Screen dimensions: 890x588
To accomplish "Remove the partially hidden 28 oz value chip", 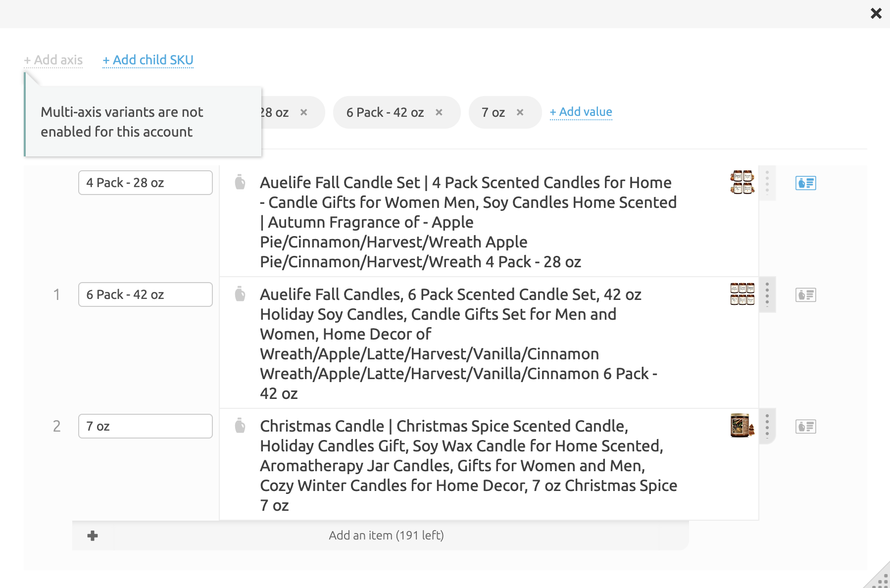I will [x=304, y=112].
